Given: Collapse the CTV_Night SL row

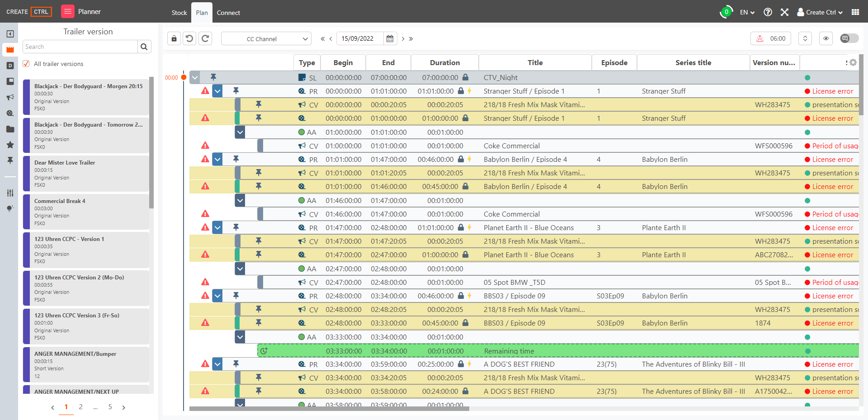Looking at the screenshot, I should pyautogui.click(x=195, y=77).
